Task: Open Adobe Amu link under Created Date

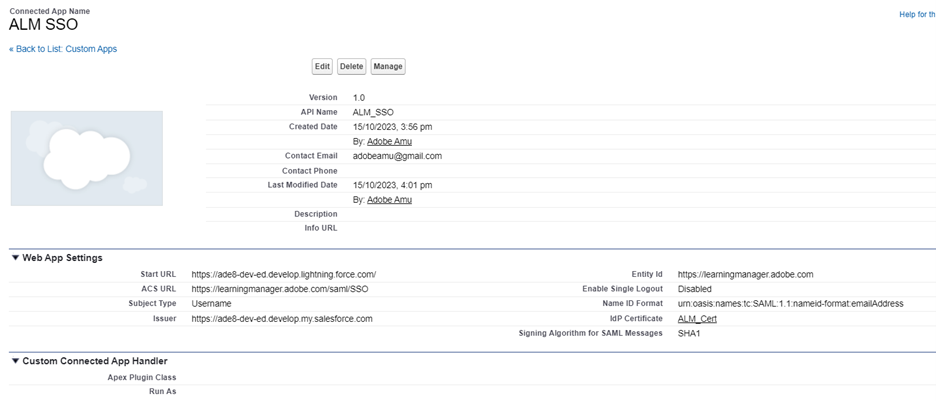Action: coord(389,142)
